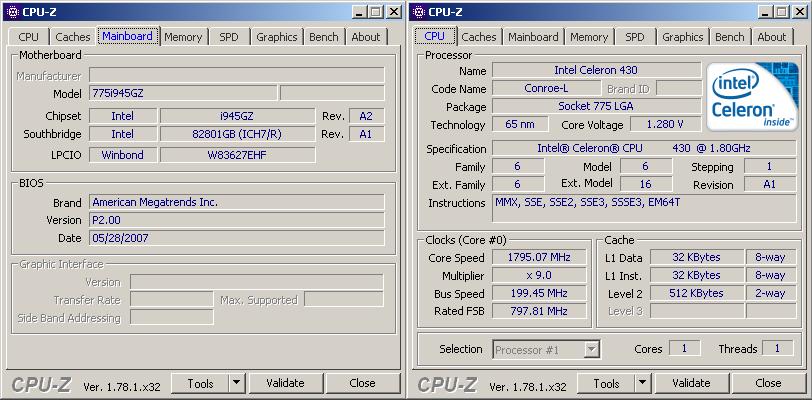
Task: Click Tools button in left window
Action: click(x=200, y=383)
